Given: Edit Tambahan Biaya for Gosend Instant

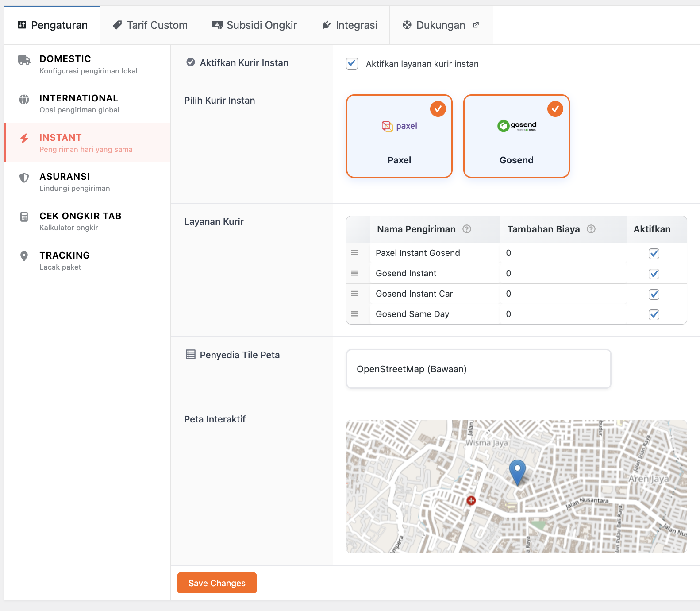Looking at the screenshot, I should [563, 273].
